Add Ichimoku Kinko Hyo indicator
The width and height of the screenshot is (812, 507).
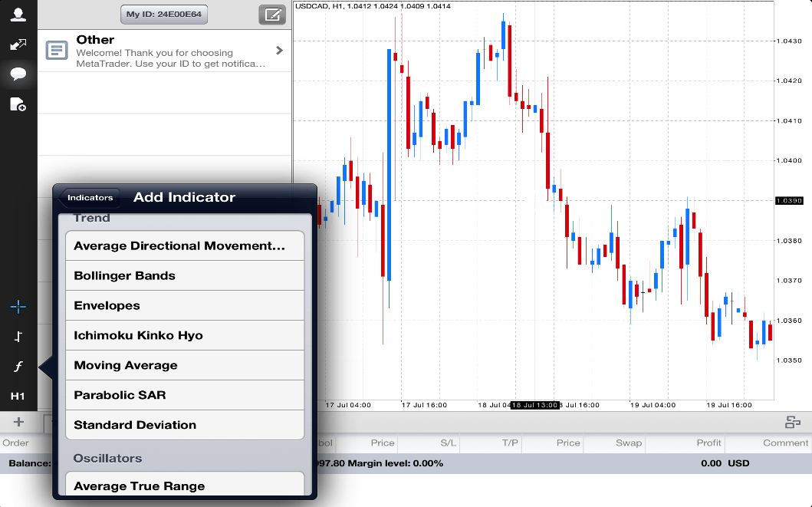click(185, 336)
